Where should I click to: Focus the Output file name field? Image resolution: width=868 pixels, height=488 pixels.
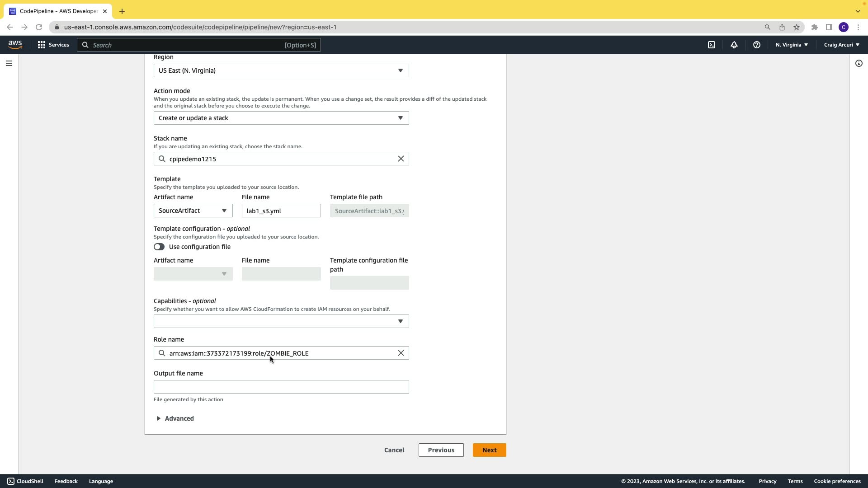click(281, 387)
